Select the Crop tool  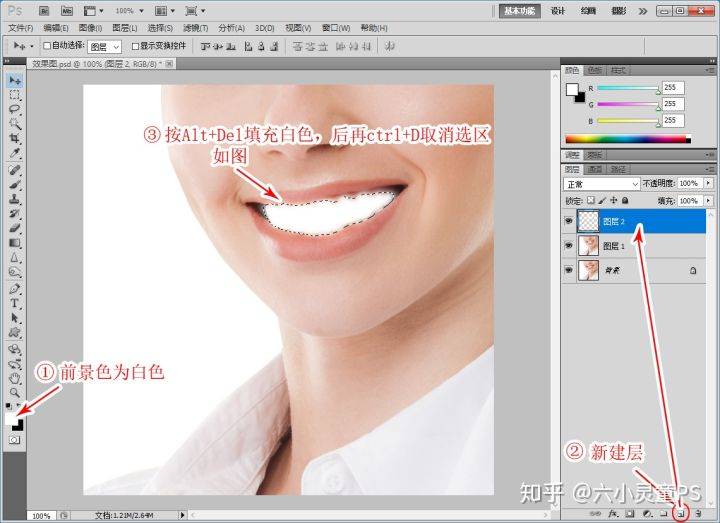tap(15, 138)
